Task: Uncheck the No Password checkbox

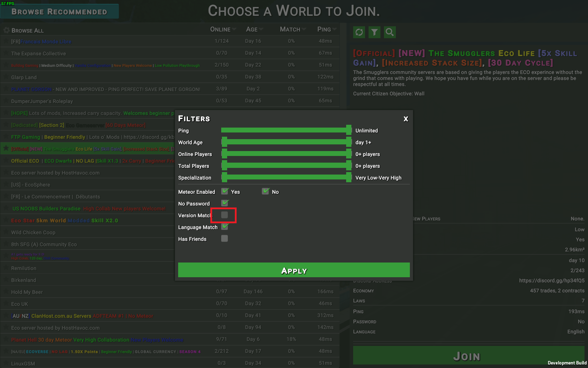Action: 225,203
